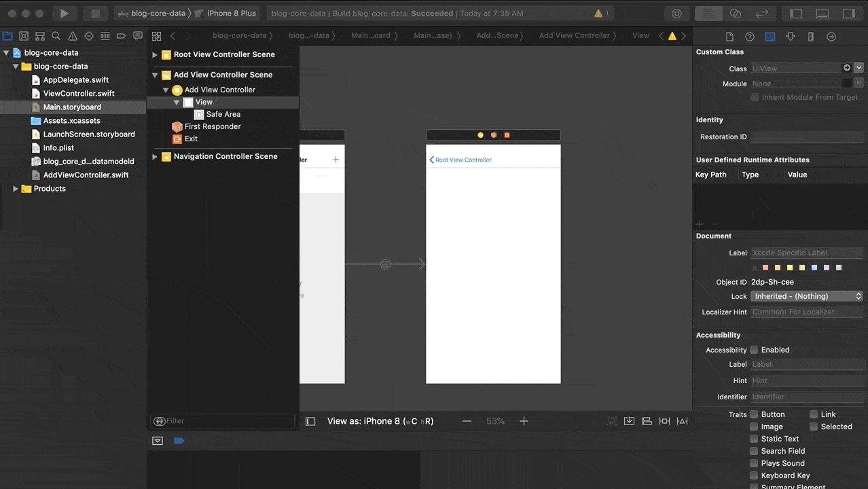This screenshot has width=868, height=489.
Task: Open the Symbol navigator
Action: pyautogui.click(x=40, y=36)
